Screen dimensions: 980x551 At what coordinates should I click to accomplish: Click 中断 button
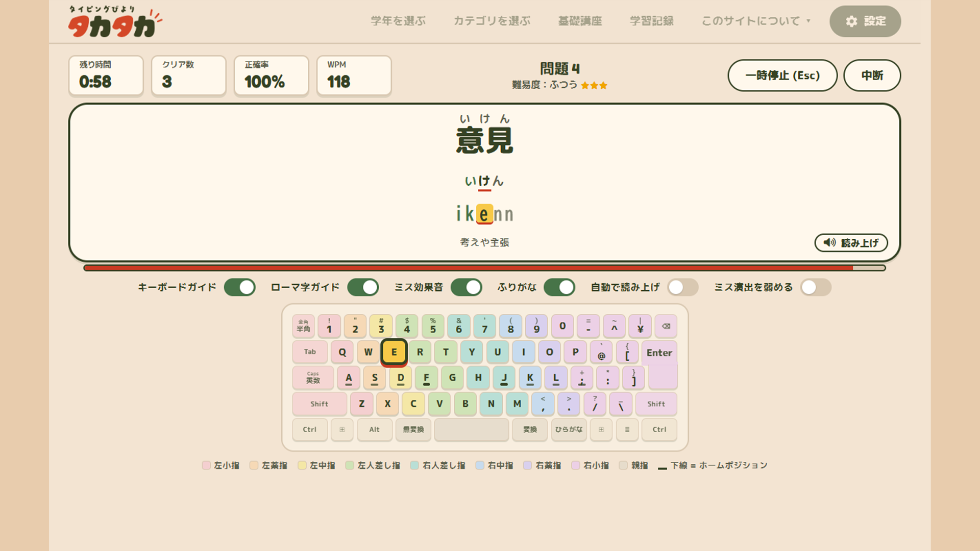872,76
